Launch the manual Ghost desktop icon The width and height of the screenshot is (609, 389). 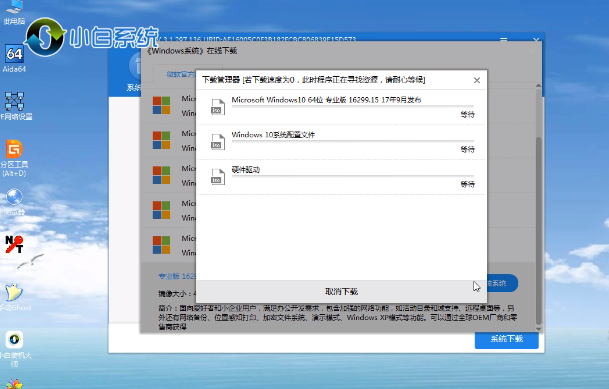pos(14,297)
